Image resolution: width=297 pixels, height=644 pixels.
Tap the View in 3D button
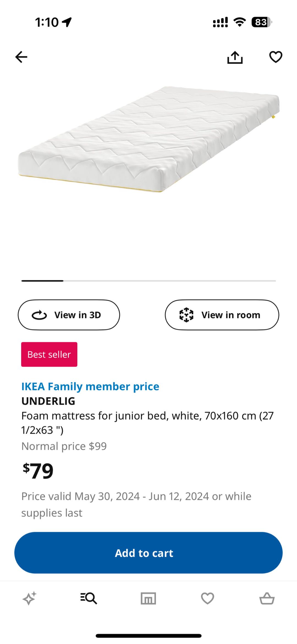[69, 315]
